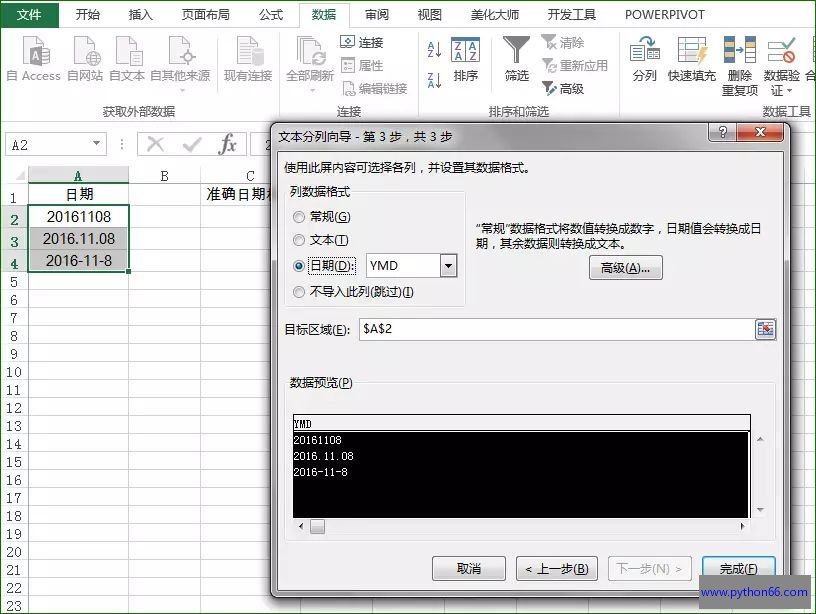Choose 不导入此列(跳过) radio option
This screenshot has width=816, height=614.
[x=298, y=292]
